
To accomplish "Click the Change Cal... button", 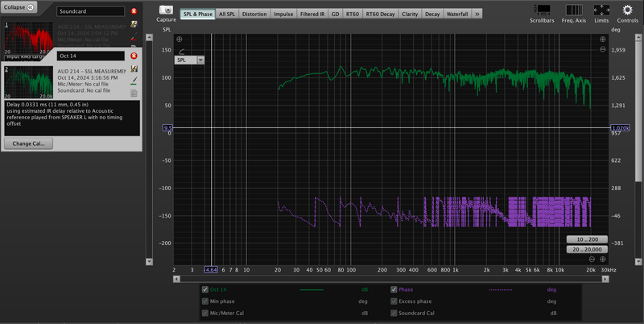I will [28, 143].
